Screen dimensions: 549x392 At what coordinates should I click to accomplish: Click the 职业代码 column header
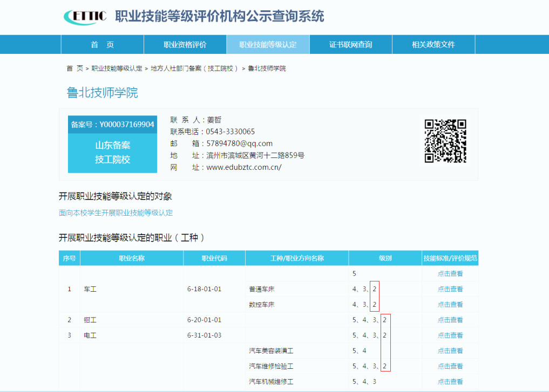pos(214,258)
